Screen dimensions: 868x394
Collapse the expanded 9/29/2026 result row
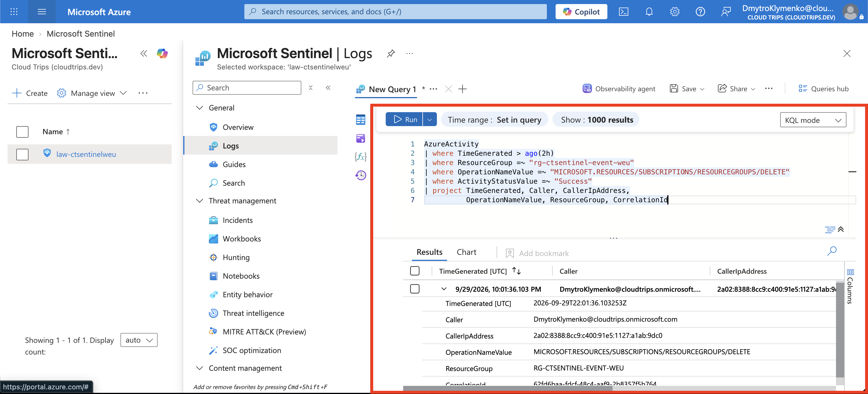(444, 289)
